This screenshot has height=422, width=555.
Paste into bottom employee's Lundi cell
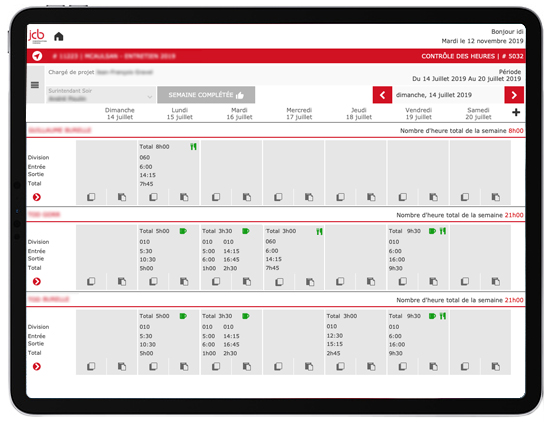pos(184,366)
